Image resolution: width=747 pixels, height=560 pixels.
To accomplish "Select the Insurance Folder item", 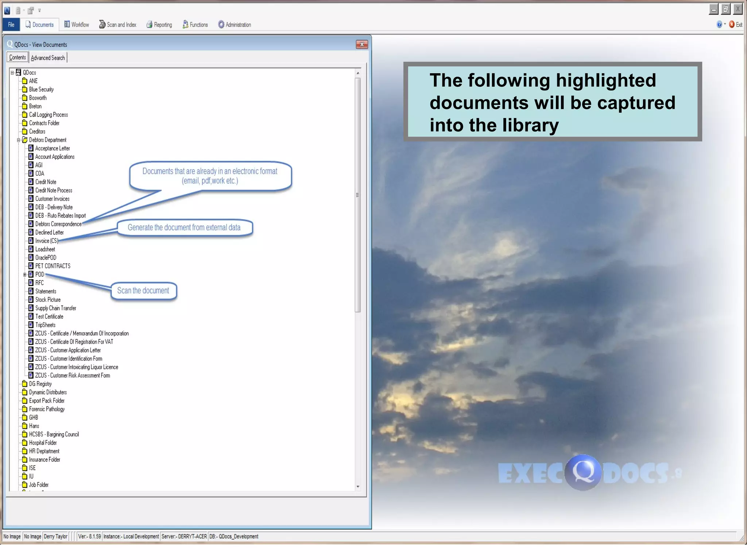I will pyautogui.click(x=44, y=459).
